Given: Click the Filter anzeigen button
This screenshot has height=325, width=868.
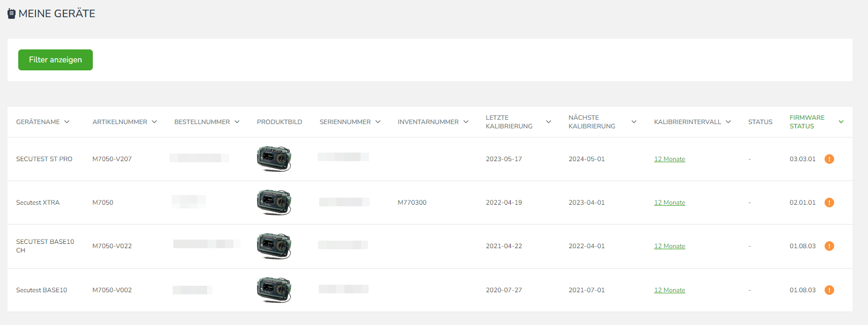Looking at the screenshot, I should pyautogui.click(x=55, y=60).
